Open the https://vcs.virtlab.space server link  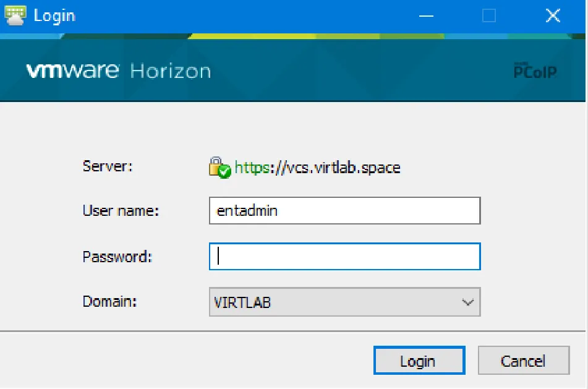tap(317, 168)
